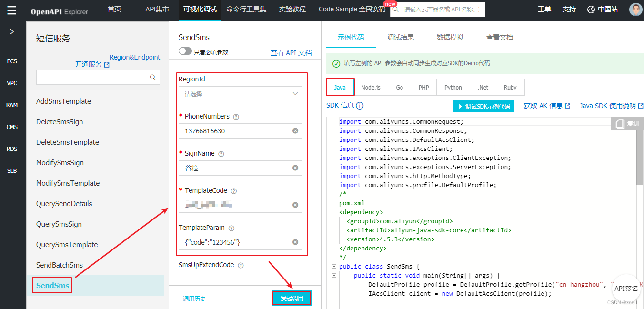Switch to the 查看文档 tab

coord(500,37)
